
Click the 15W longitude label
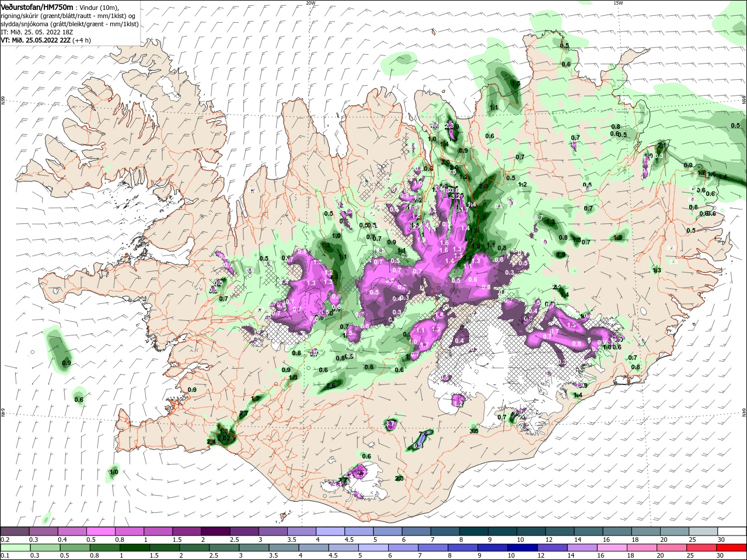pyautogui.click(x=618, y=3)
